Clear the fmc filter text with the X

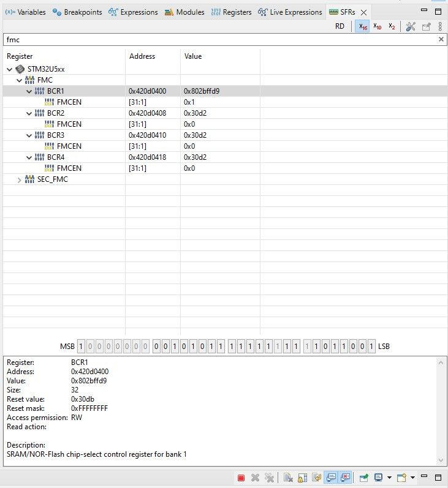(x=441, y=39)
